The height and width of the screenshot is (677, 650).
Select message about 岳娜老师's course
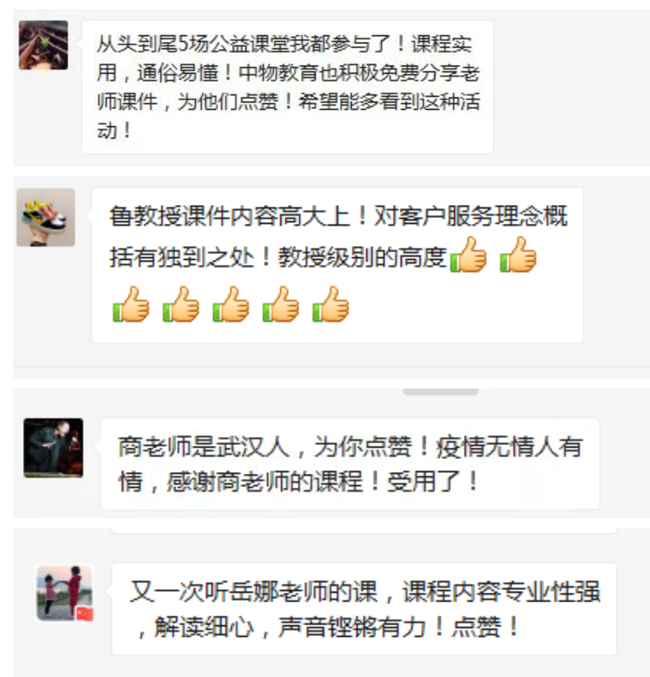[x=364, y=609]
